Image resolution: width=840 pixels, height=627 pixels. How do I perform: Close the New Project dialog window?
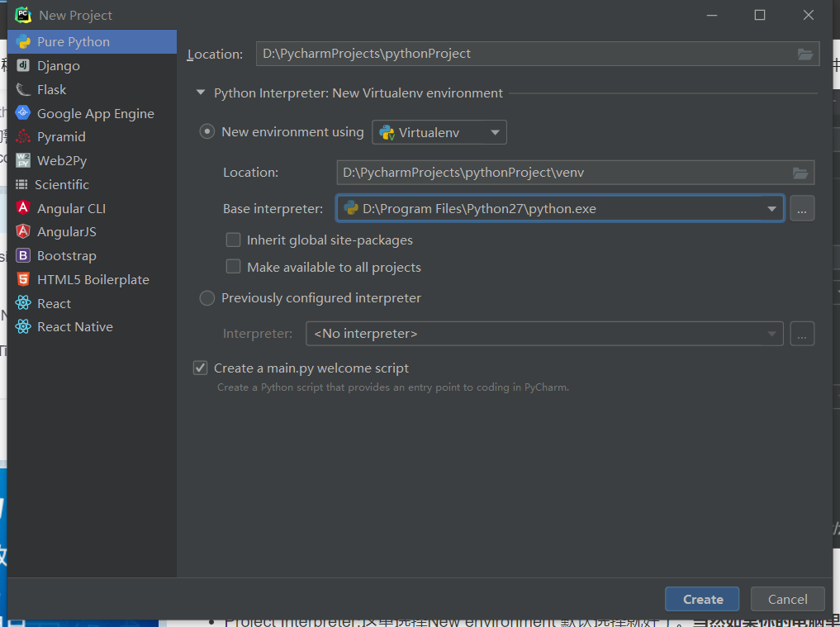pyautogui.click(x=809, y=15)
